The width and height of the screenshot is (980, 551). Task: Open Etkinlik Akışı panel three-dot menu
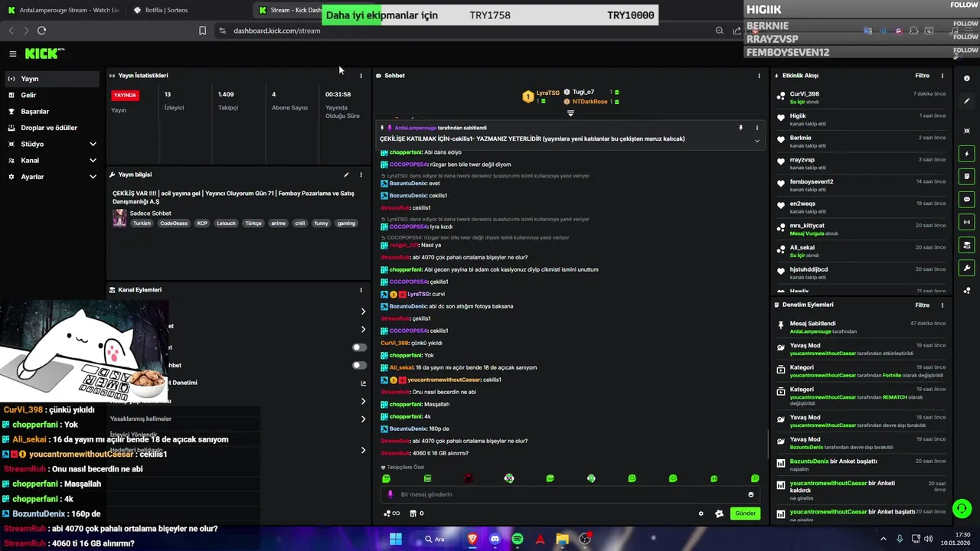pyautogui.click(x=942, y=76)
